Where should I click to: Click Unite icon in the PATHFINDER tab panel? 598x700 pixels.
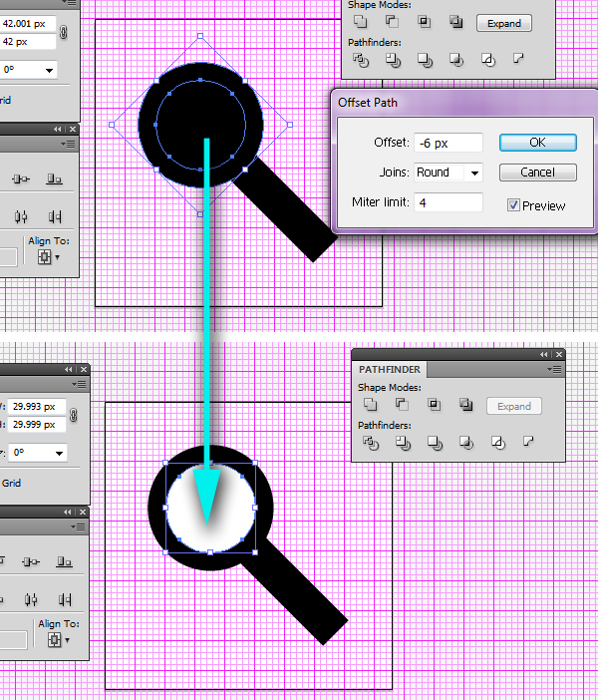click(x=371, y=405)
